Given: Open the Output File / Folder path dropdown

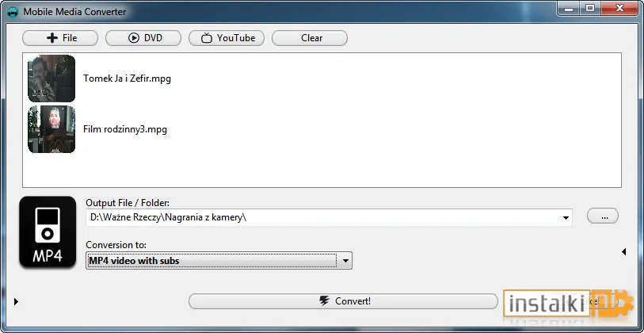Looking at the screenshot, I should tap(566, 218).
